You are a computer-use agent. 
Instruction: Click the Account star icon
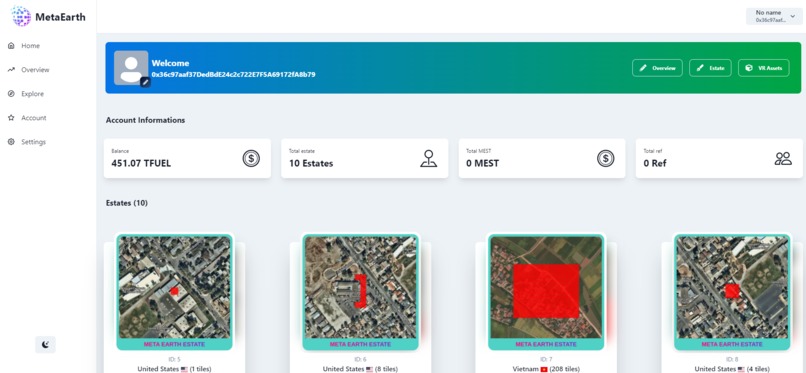click(11, 118)
